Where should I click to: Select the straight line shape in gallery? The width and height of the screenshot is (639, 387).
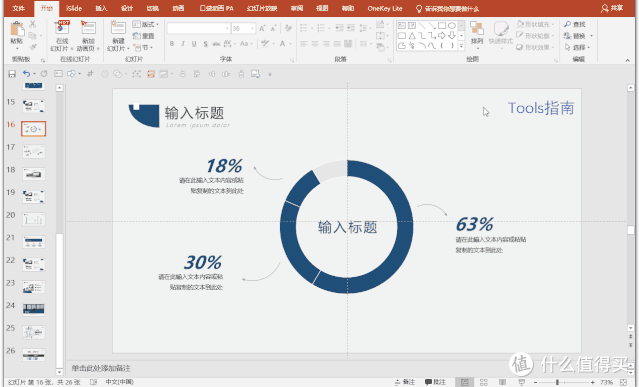(x=422, y=26)
